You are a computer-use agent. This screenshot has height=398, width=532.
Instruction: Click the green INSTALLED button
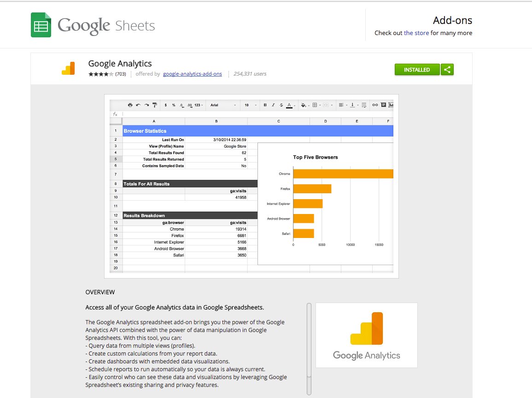coord(417,70)
